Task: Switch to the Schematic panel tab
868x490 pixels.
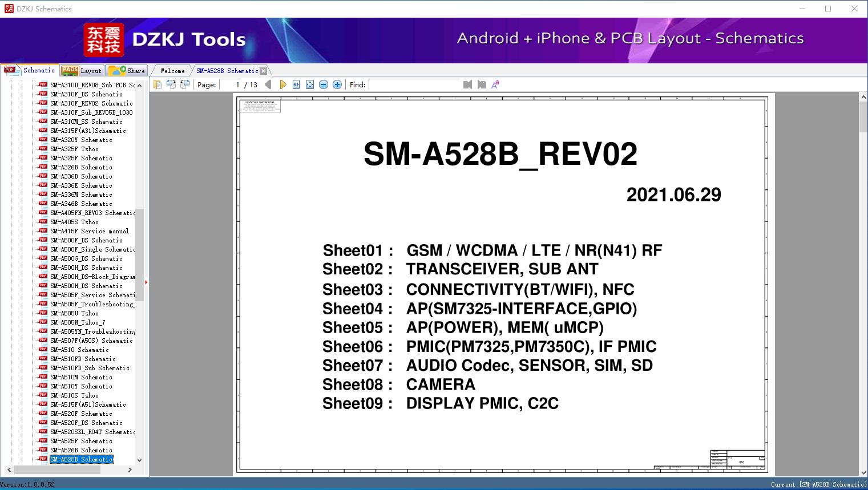Action: [30, 70]
